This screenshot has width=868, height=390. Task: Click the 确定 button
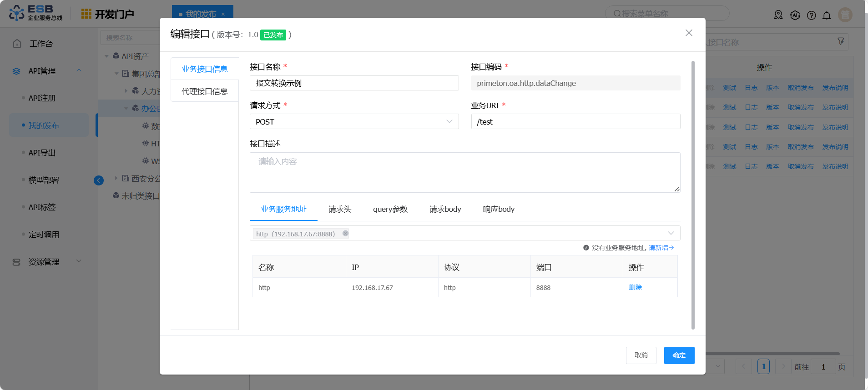click(679, 355)
